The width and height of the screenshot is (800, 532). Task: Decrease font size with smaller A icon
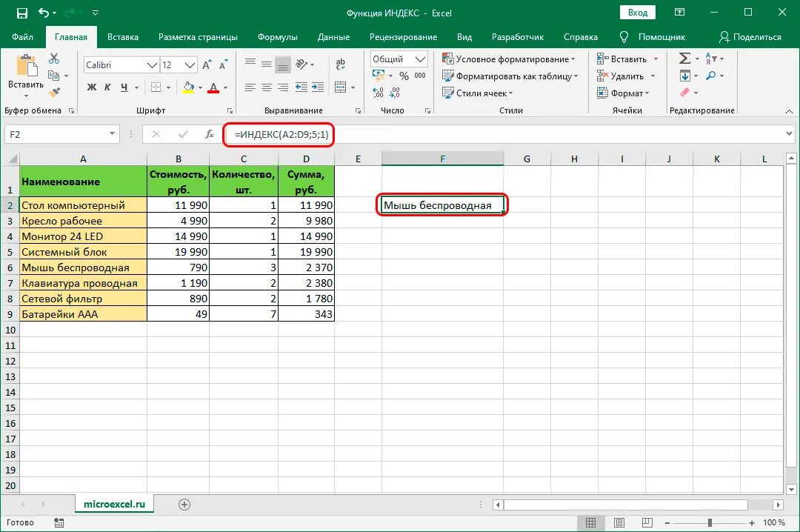point(223,65)
